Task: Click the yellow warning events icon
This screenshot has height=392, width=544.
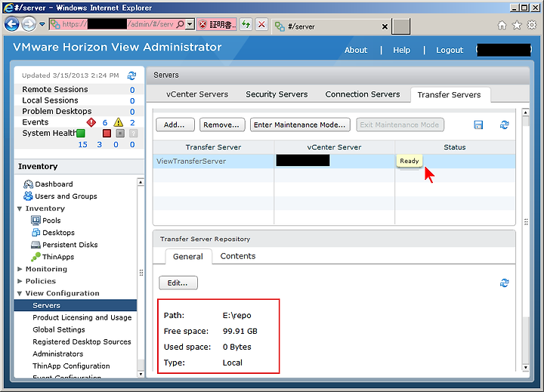Action: click(119, 122)
